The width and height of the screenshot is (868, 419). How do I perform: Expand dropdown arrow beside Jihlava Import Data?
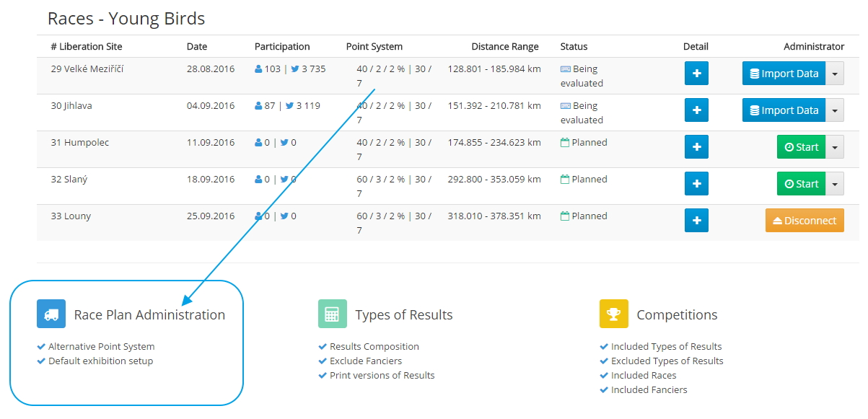835,110
